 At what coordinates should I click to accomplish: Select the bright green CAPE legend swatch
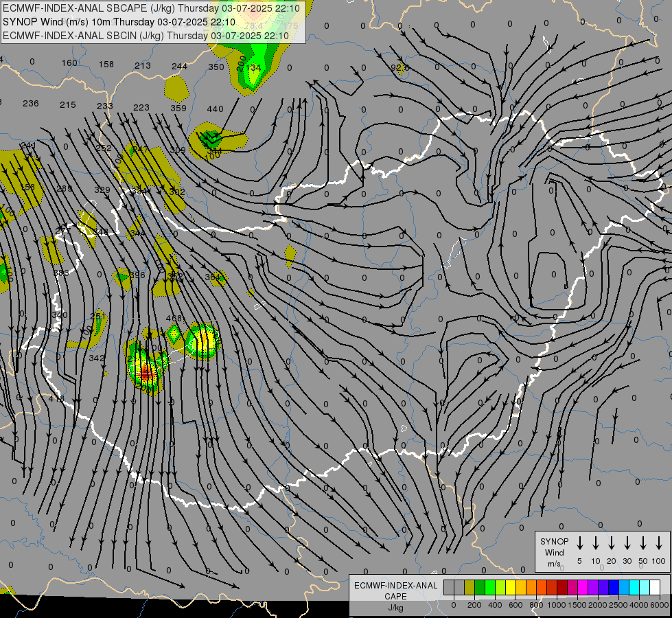tap(490, 587)
